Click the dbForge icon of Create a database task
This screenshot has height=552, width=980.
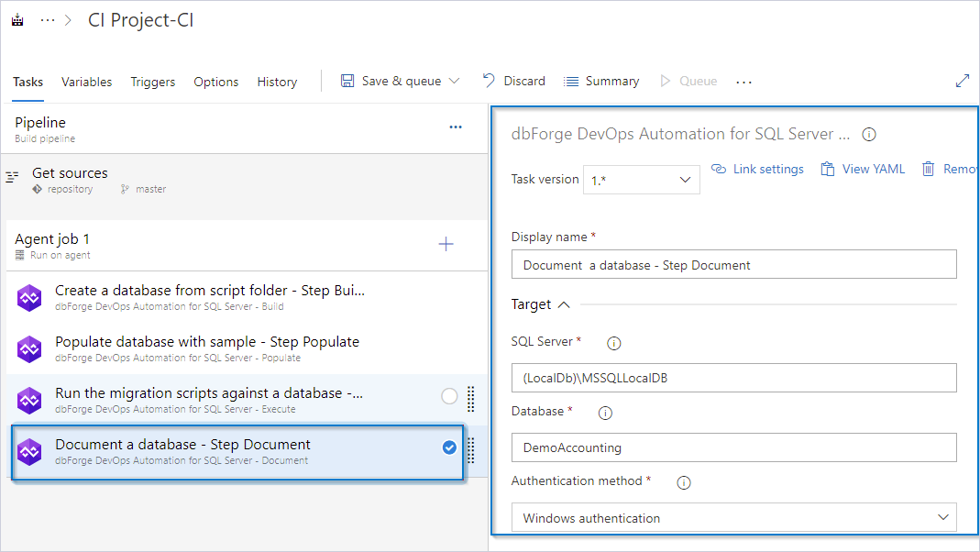pyautogui.click(x=29, y=298)
